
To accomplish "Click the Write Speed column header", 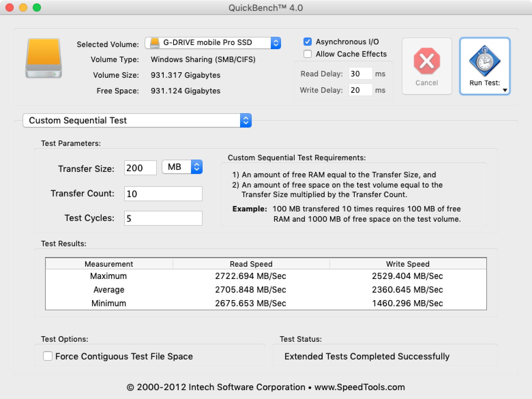I will [x=408, y=264].
